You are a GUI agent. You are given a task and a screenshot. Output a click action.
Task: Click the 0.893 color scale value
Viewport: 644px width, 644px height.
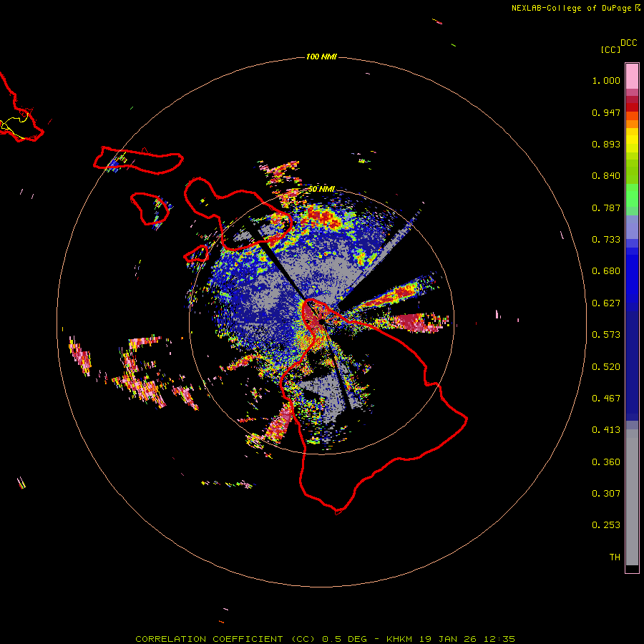click(606, 144)
